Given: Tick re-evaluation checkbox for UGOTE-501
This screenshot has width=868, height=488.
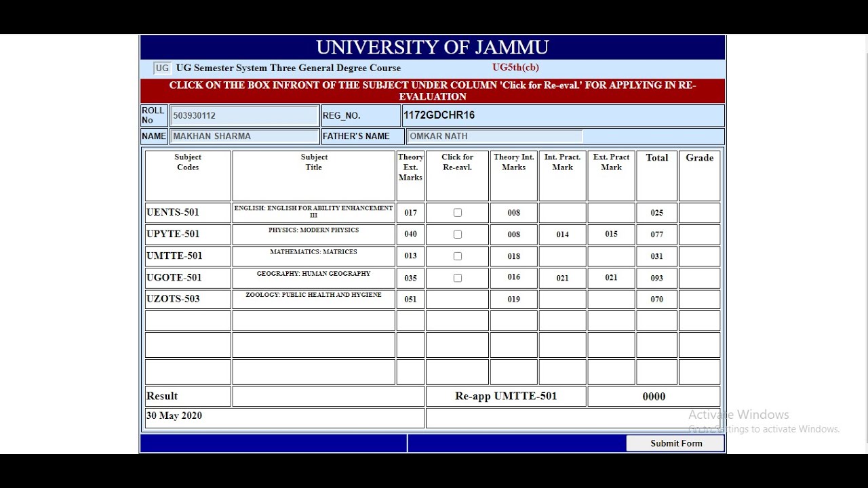Looking at the screenshot, I should (x=458, y=278).
